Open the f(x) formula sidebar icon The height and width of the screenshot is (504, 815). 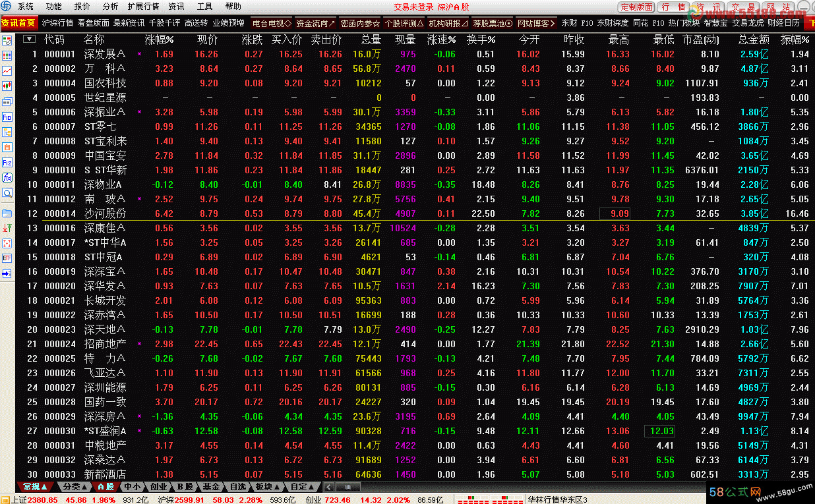point(7,178)
